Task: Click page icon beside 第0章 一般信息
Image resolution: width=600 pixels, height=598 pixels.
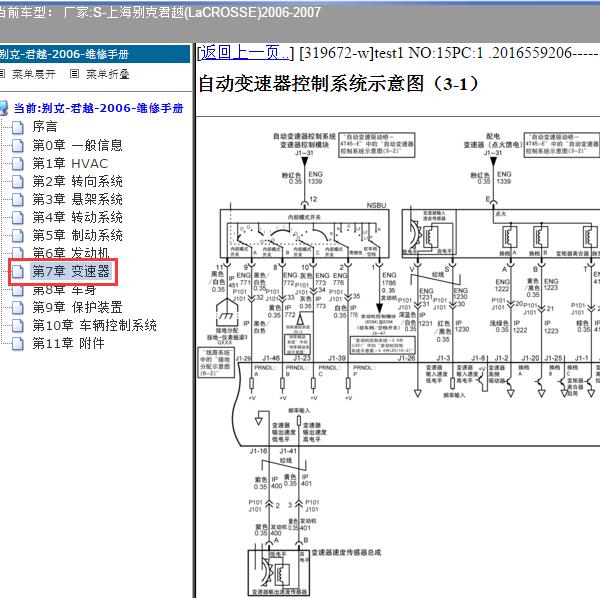Action: 18,145
